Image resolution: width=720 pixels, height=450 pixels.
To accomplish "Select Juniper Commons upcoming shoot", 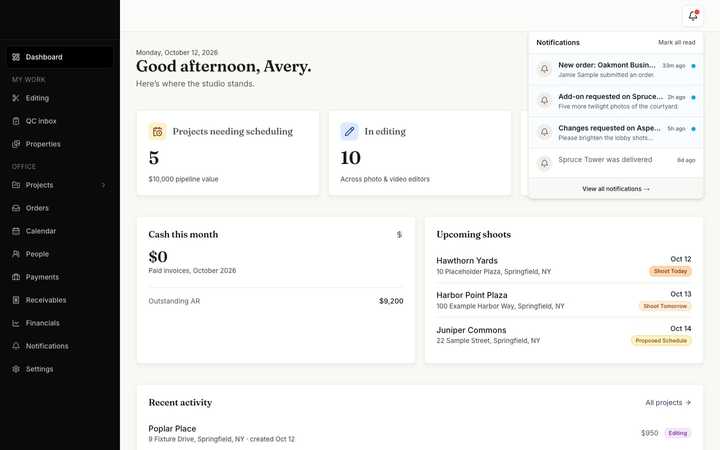I will [564, 335].
